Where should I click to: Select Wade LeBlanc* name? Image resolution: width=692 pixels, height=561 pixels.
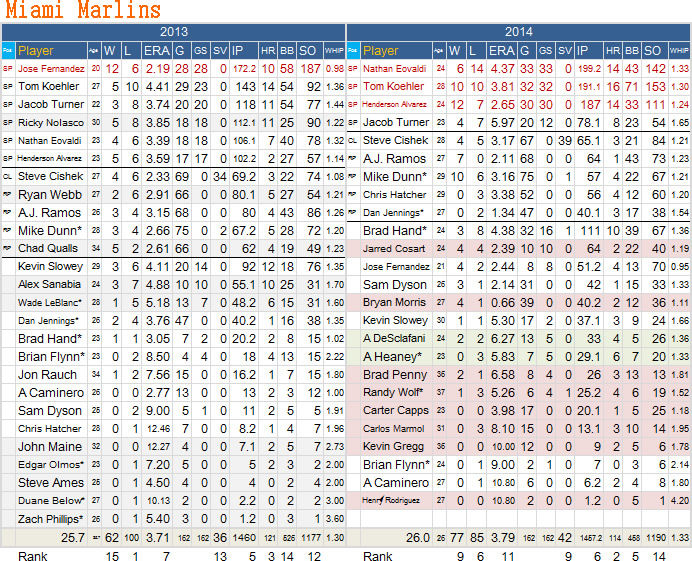tap(50, 303)
